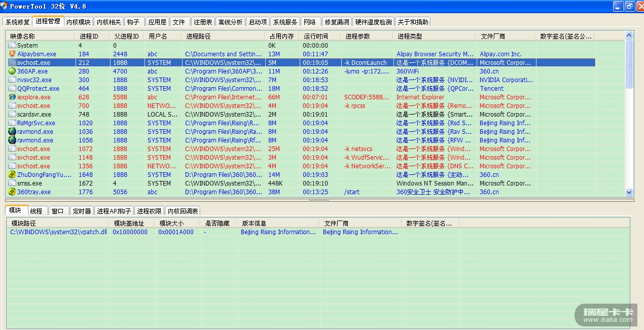Click the 360AP.exe green WiFi icon
Screen dimensions: 644x330
click(x=12, y=71)
